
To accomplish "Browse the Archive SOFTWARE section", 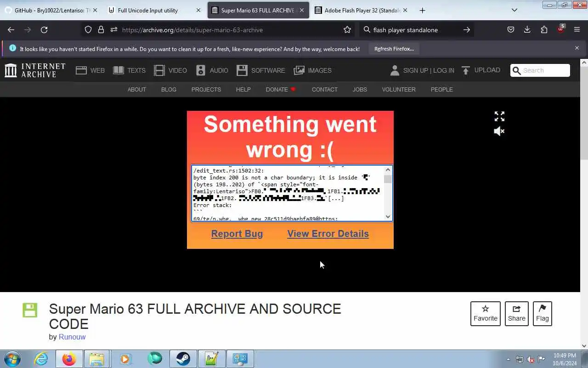I will (261, 70).
